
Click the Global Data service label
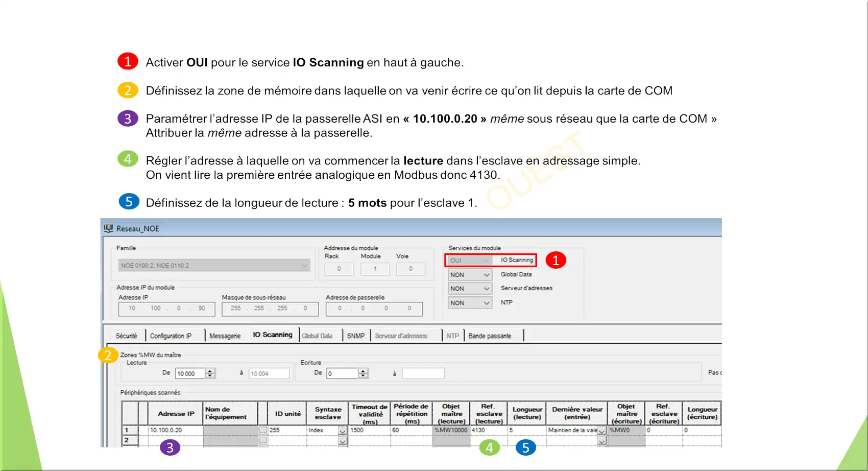[516, 274]
